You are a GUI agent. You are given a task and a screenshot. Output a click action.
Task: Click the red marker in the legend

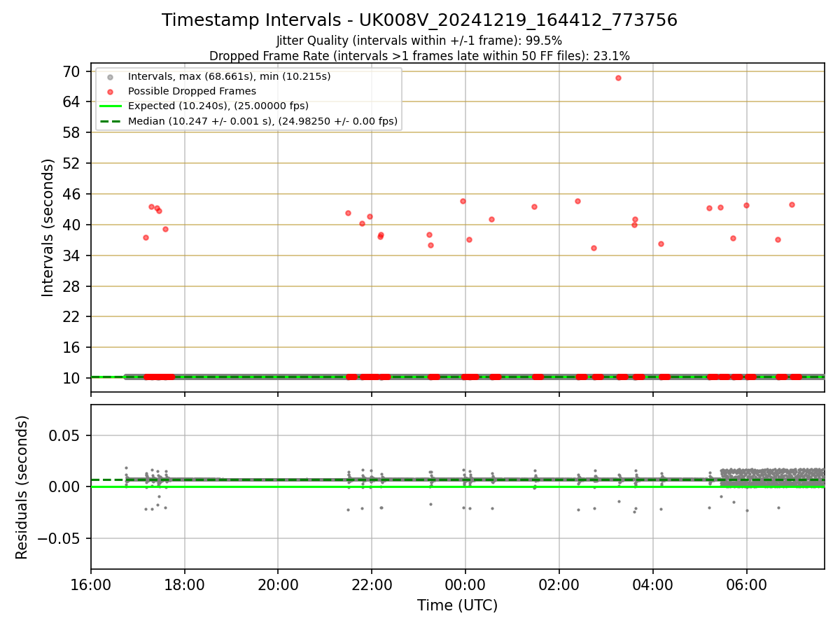pyautogui.click(x=111, y=92)
